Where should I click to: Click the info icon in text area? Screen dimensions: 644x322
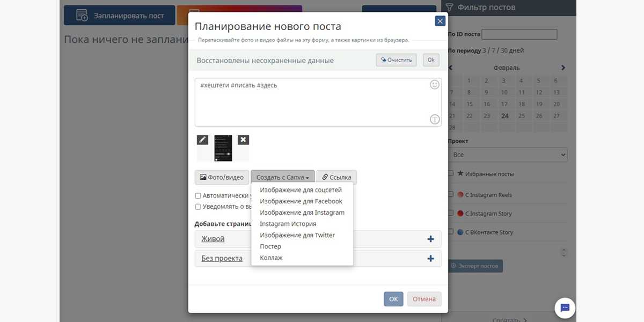(x=435, y=120)
